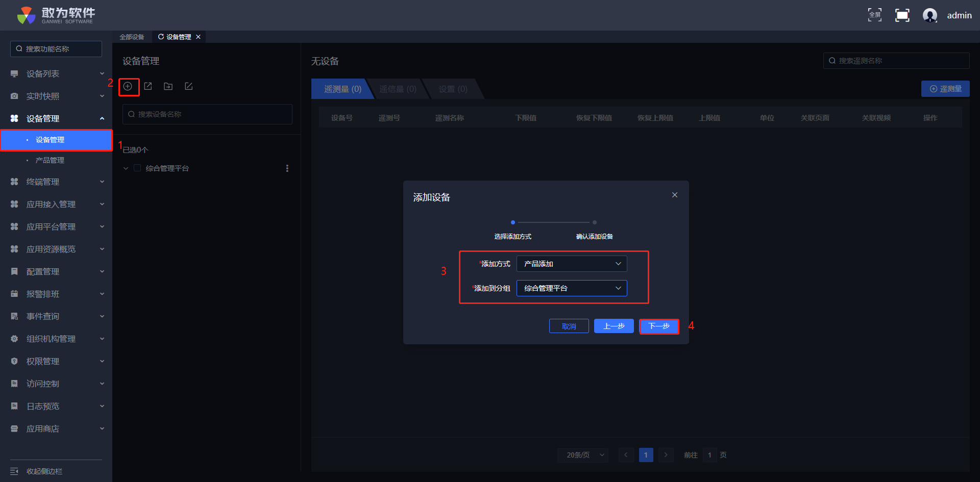The image size is (980, 482).
Task: Select the 设备管理 submenu item
Action: pos(56,140)
